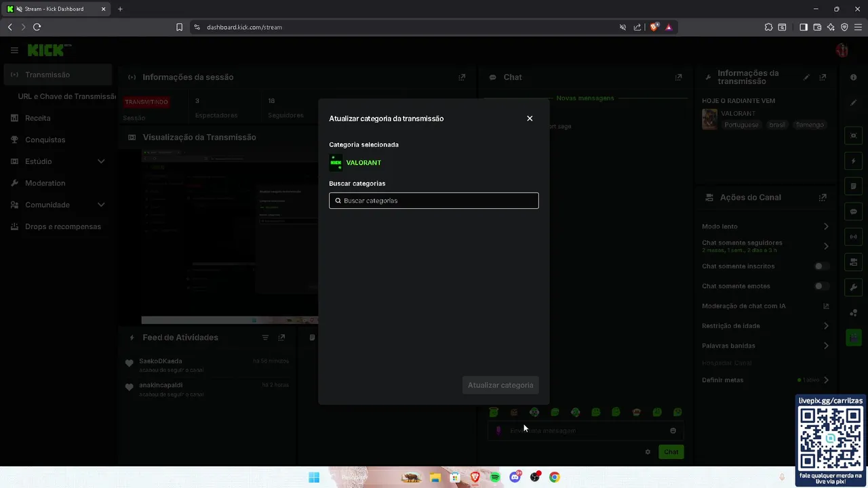This screenshot has width=868, height=488.
Task: Click the brasil tag
Action: (x=777, y=125)
